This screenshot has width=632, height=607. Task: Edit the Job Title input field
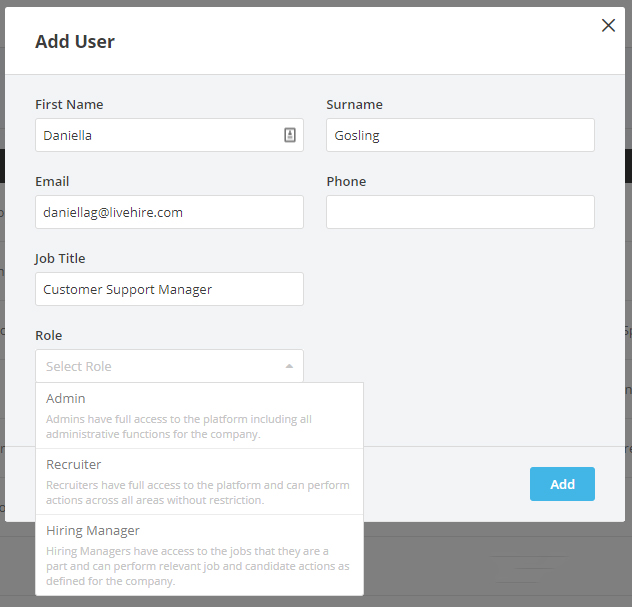(169, 289)
